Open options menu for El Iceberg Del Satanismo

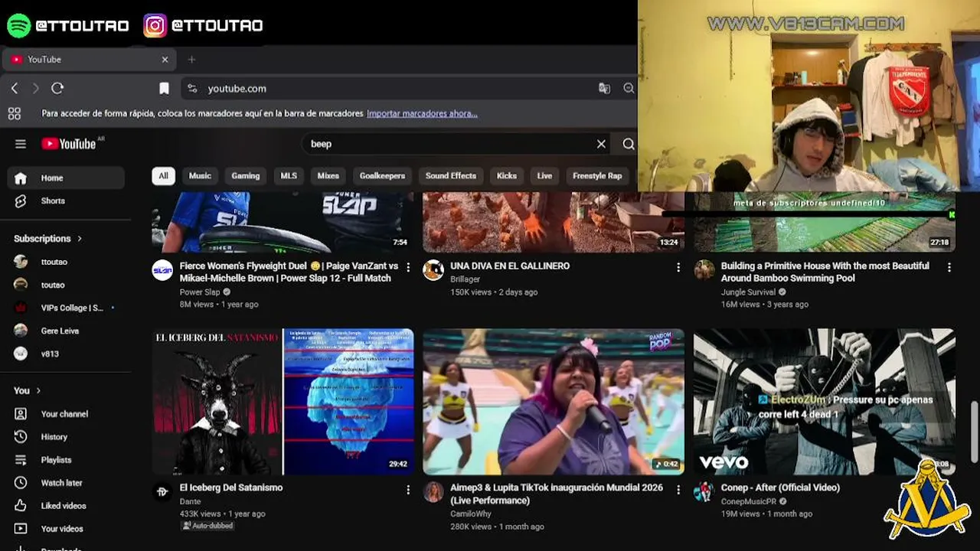pos(407,489)
